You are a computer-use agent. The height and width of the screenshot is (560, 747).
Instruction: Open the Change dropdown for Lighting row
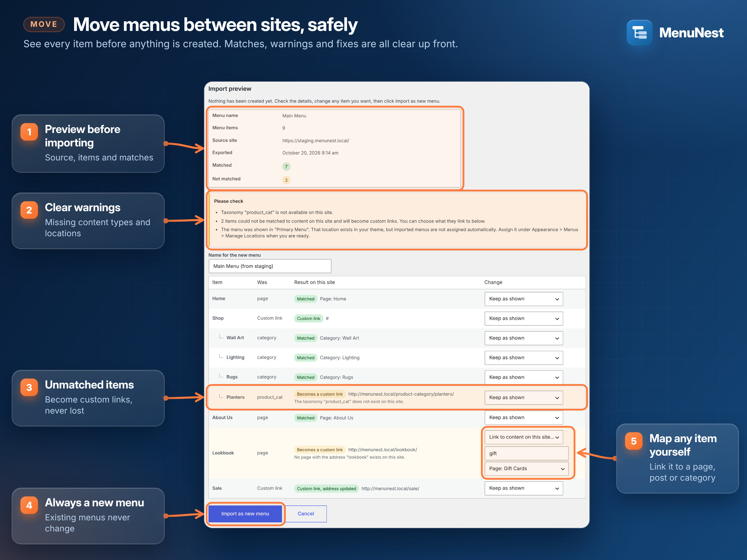(523, 358)
